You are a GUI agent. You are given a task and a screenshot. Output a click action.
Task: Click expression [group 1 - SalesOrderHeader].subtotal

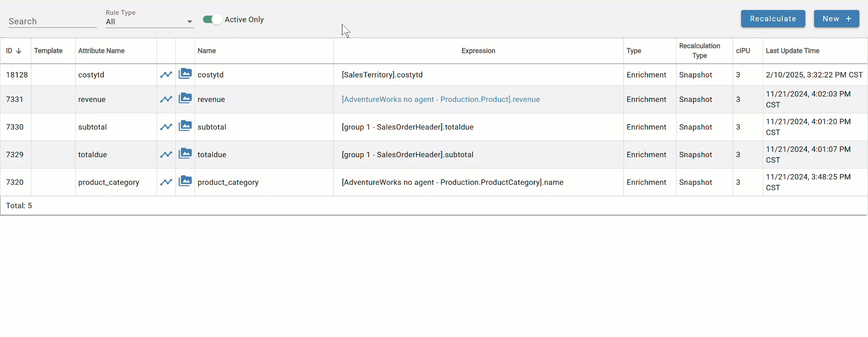tap(407, 154)
